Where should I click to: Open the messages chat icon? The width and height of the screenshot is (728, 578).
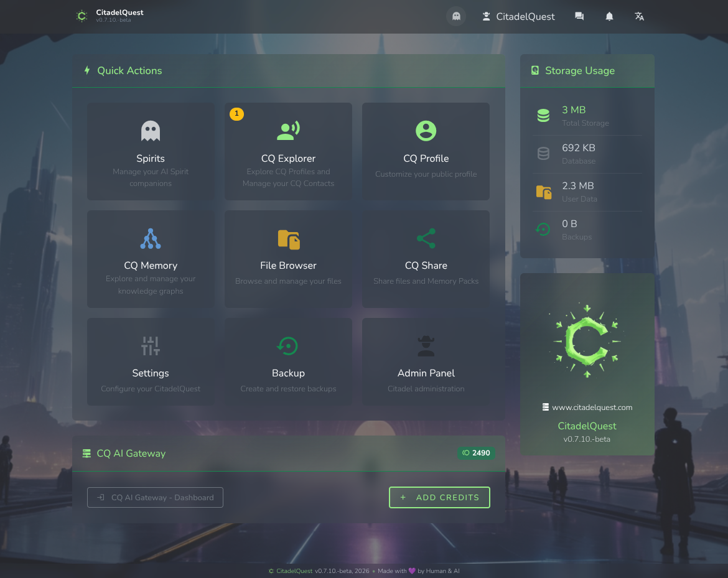click(x=579, y=16)
